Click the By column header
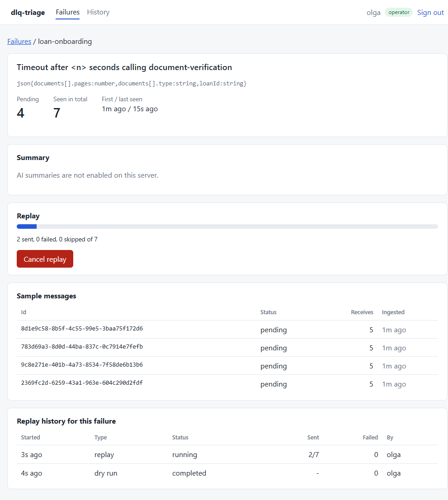Image resolution: width=448 pixels, height=500 pixels. (390, 438)
